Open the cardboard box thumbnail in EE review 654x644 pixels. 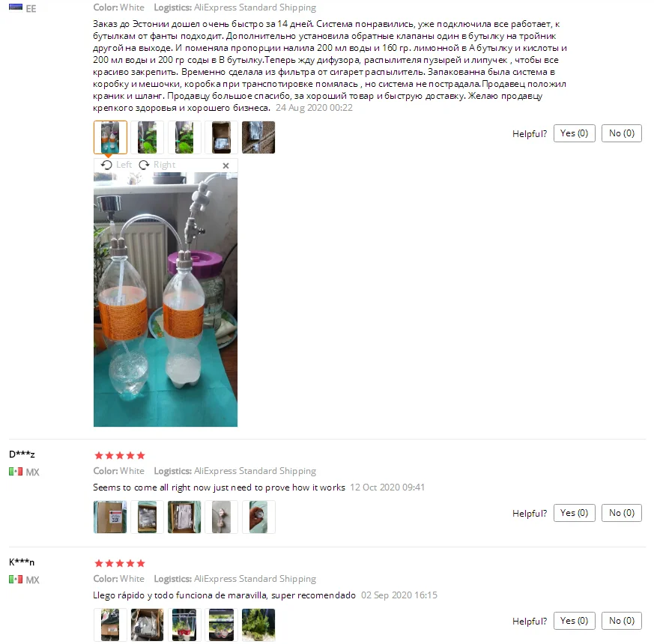[222, 138]
